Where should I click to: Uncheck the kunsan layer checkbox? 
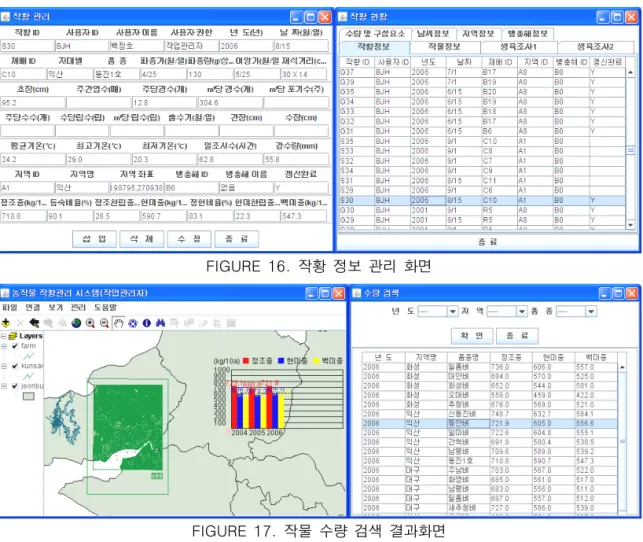15,366
